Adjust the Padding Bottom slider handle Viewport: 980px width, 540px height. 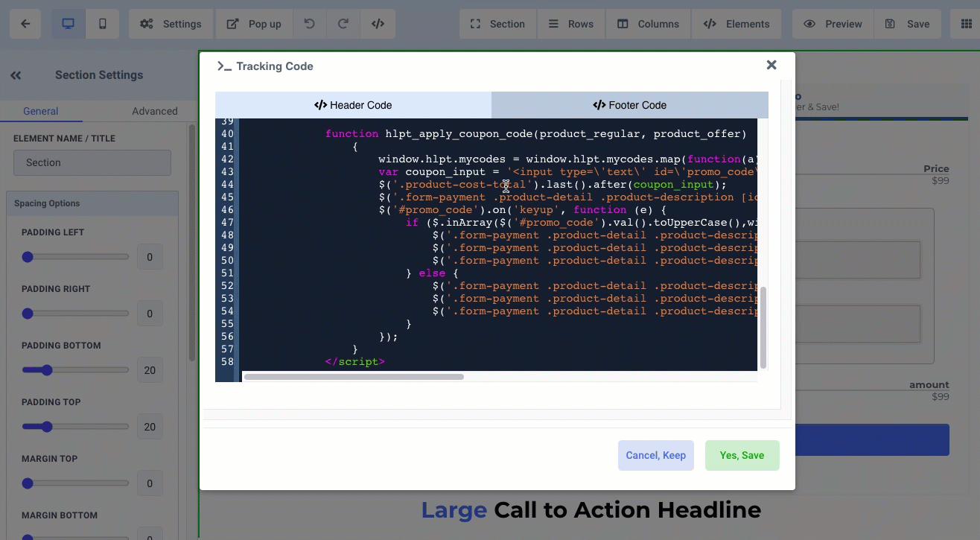(x=47, y=370)
